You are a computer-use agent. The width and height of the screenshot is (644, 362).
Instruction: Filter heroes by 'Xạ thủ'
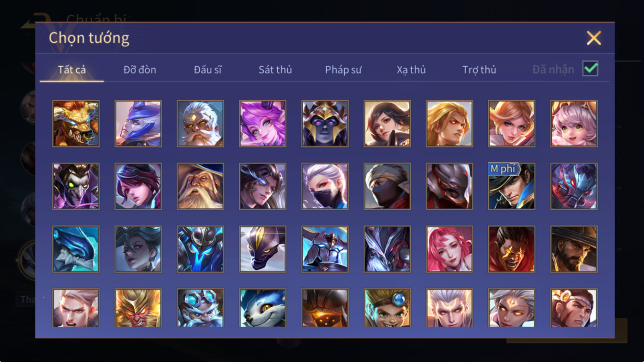pyautogui.click(x=411, y=70)
